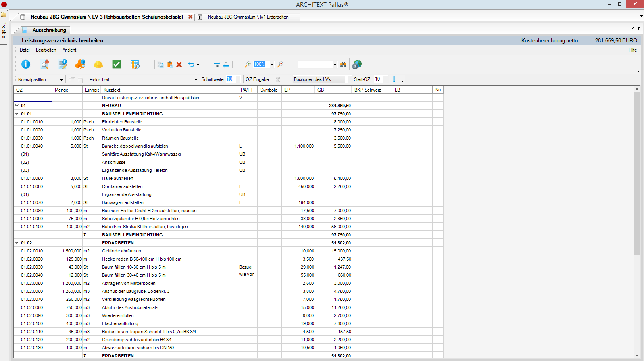The width and height of the screenshot is (644, 361).
Task: Open the Positionen des LV's dropdown
Action: click(350, 79)
